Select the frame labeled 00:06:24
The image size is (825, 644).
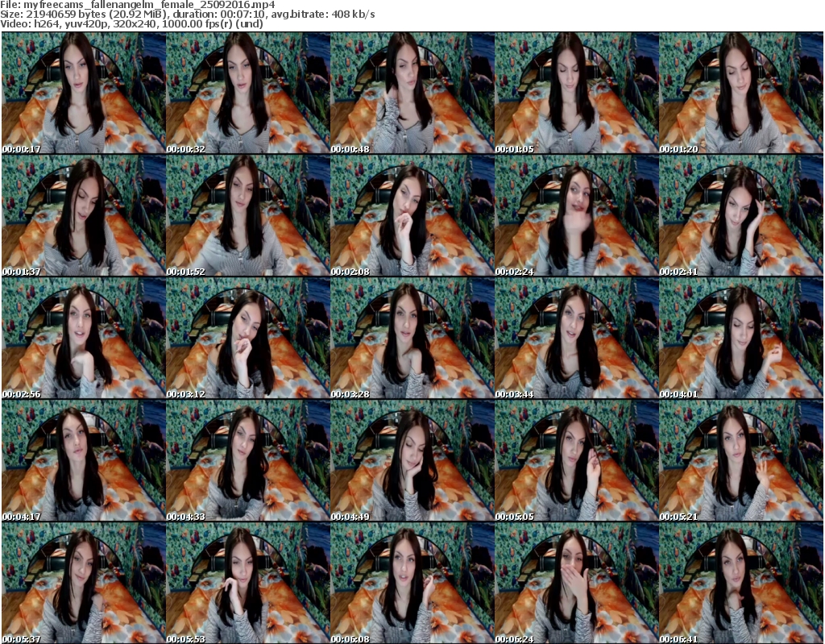click(x=576, y=584)
